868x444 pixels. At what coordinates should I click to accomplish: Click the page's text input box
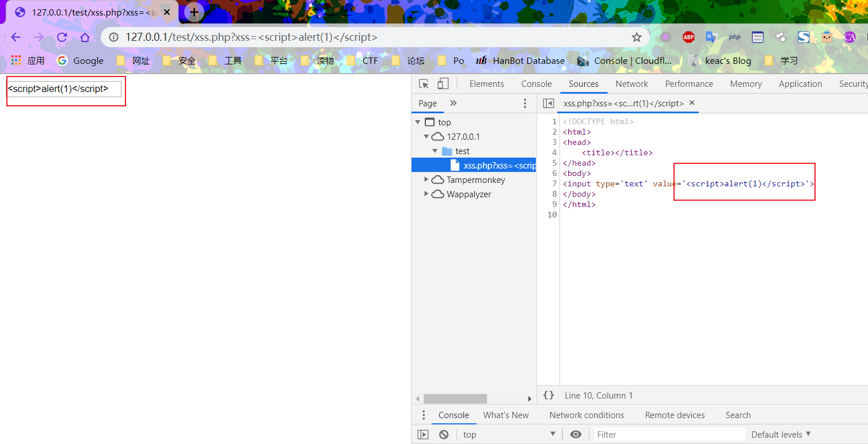click(x=64, y=89)
